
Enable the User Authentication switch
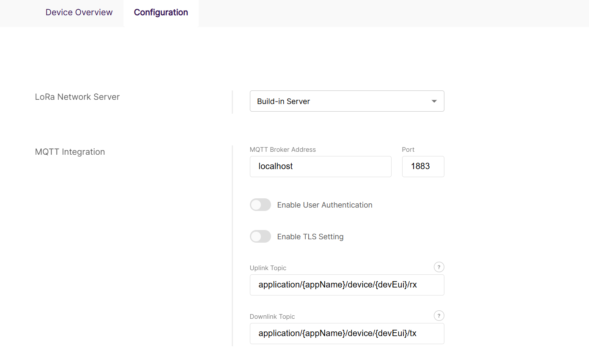pyautogui.click(x=260, y=205)
